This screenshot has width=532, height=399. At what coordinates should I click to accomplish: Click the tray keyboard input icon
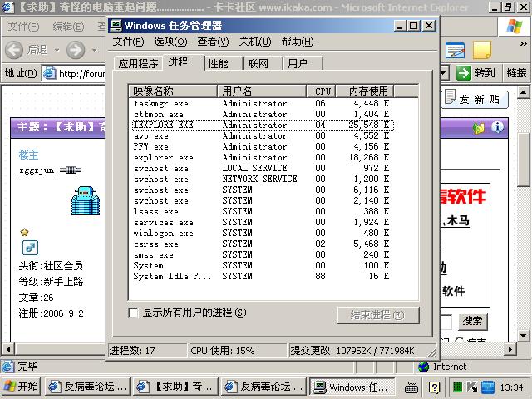click(411, 387)
